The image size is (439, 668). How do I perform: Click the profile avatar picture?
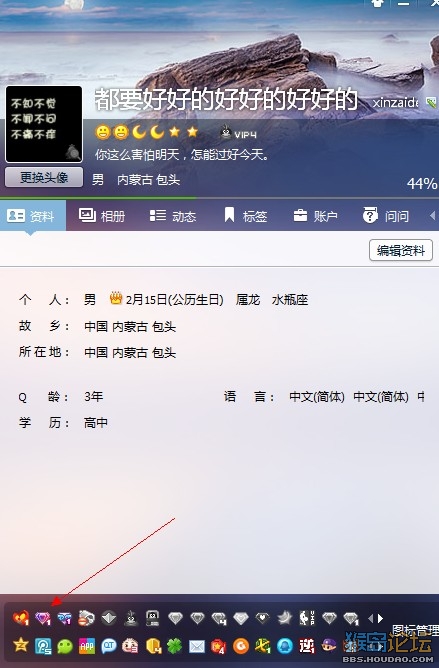click(43, 124)
